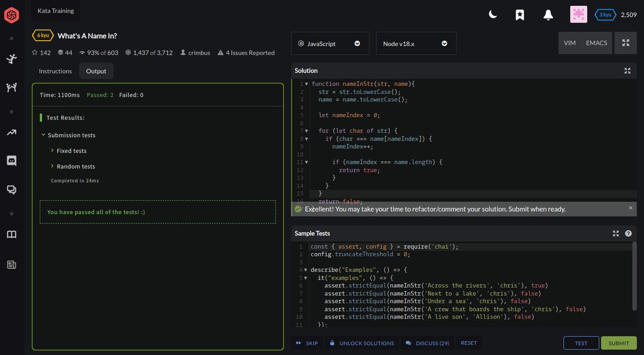Open the Leaderboard trend sidebar icon

coord(11,132)
